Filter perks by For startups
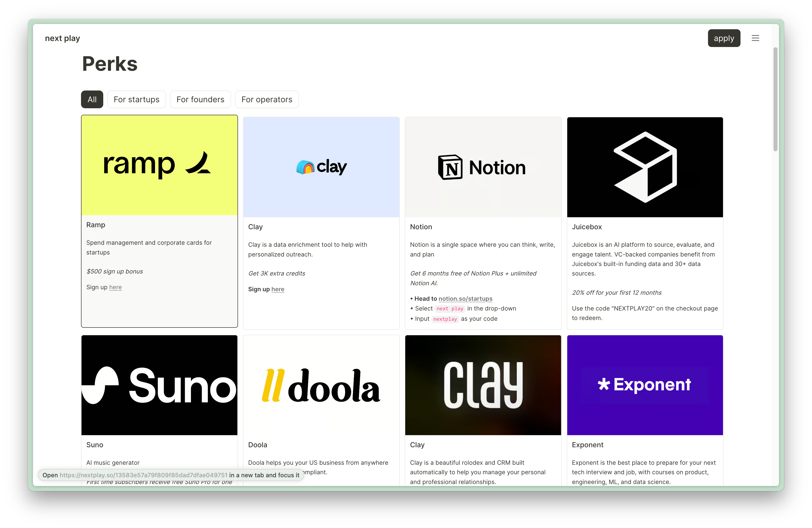The width and height of the screenshot is (812, 528). point(136,99)
